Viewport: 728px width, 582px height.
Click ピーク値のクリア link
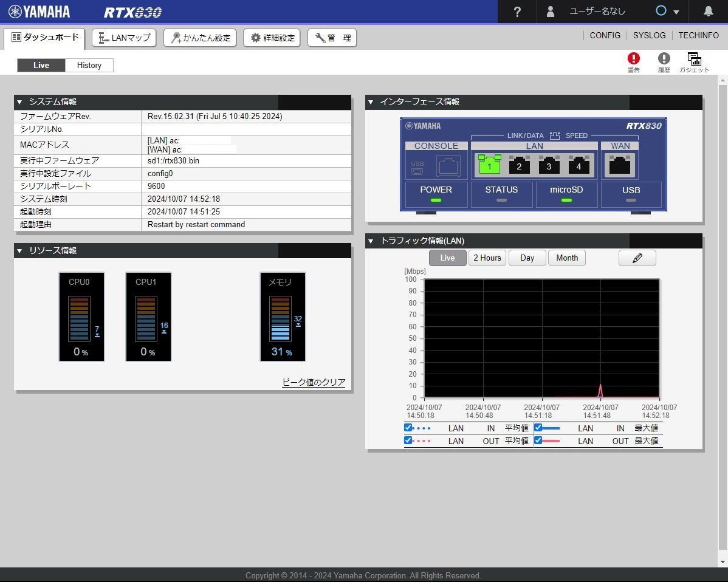(x=314, y=382)
